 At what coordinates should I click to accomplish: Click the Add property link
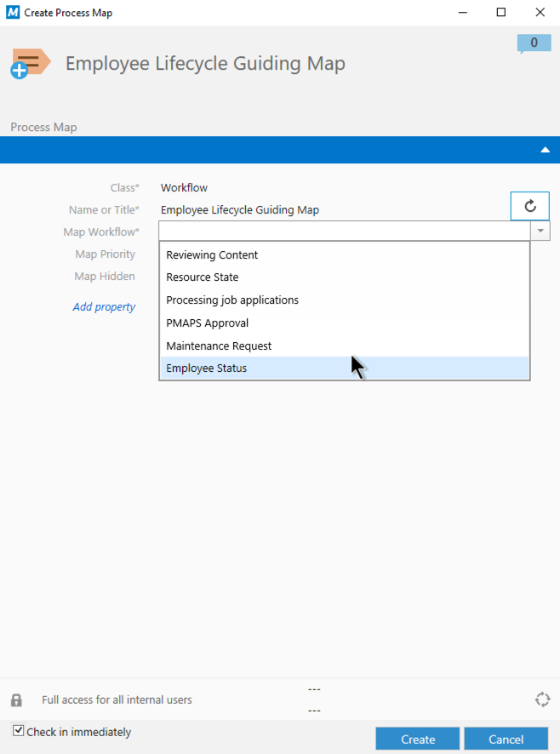tap(104, 307)
